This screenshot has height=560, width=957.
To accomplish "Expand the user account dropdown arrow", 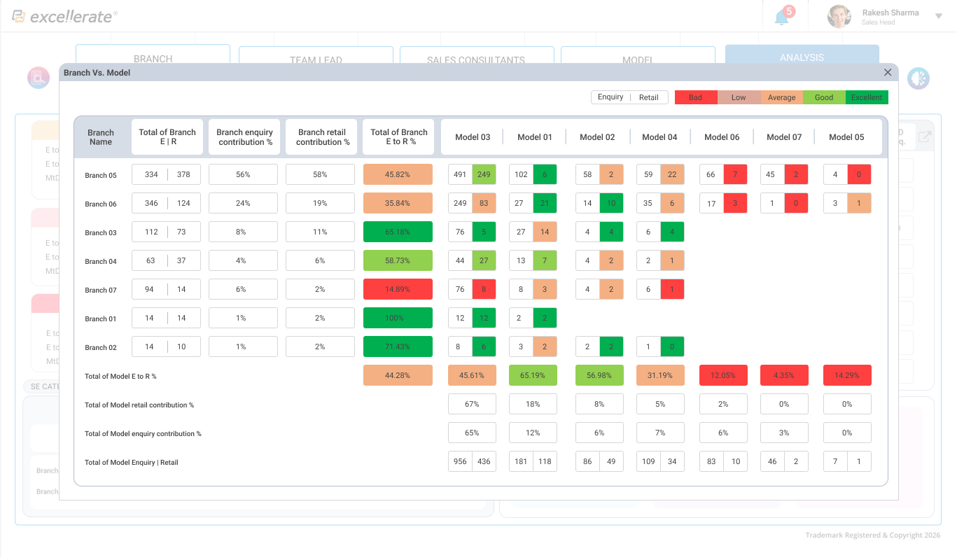I will (x=939, y=16).
